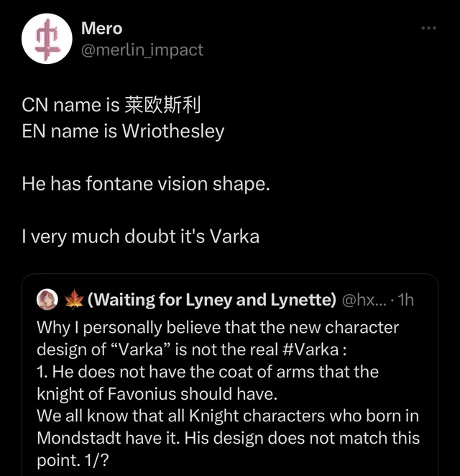Viewport: 460px width, 476px height.
Task: Open the Mero display name profile link
Action: pos(101,29)
